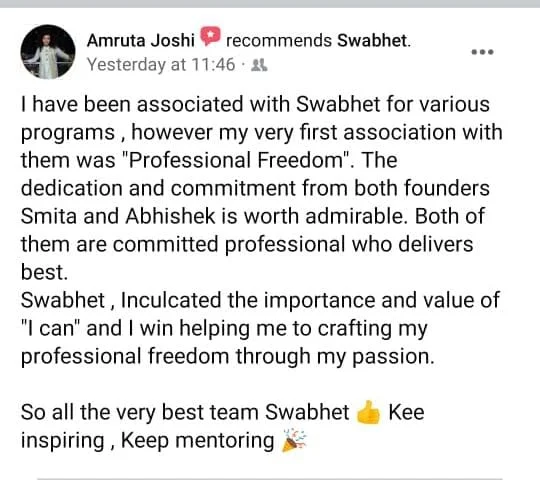Click the party popper emoji
This screenshot has width=540, height=480.
pos(294,440)
